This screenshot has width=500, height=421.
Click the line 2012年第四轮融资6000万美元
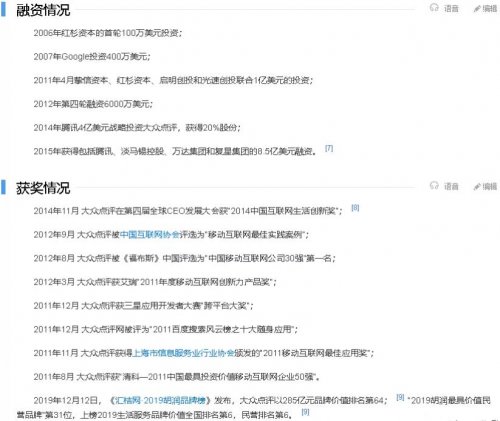[93, 104]
